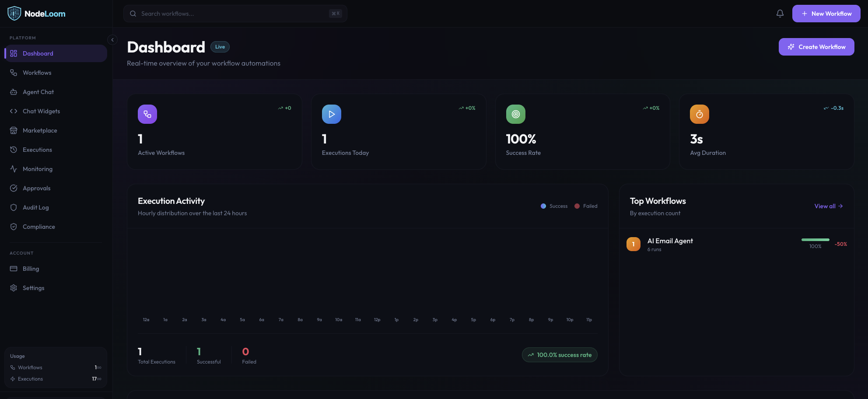Click the Failed executions count
Screen dimensions: 868x399
(x=245, y=352)
